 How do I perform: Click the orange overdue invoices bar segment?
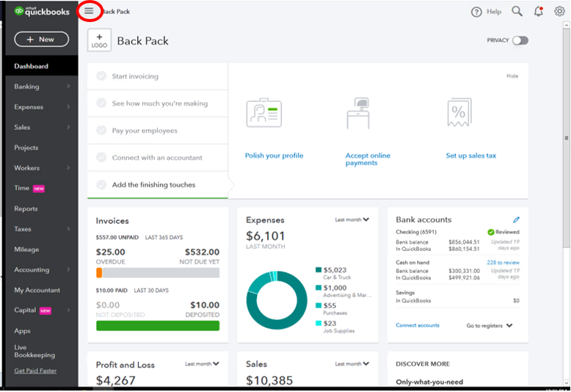(x=99, y=273)
